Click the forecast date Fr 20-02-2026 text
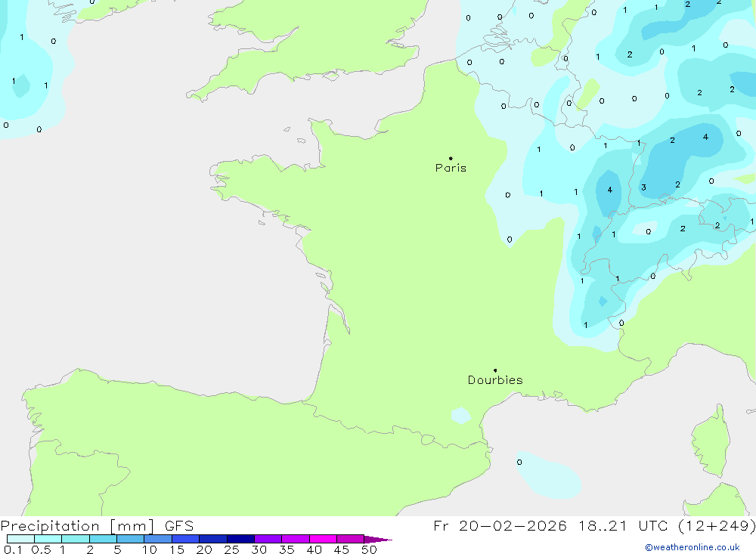 (500, 525)
